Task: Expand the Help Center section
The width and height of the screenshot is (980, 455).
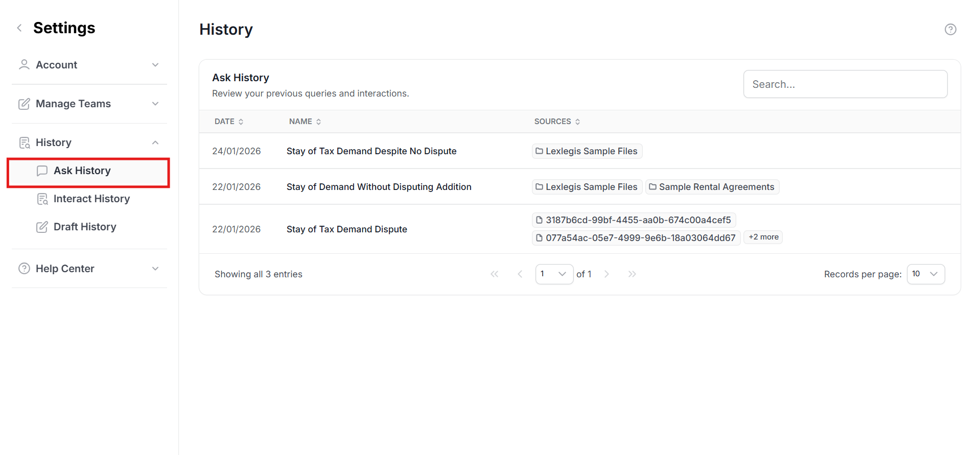Action: 89,269
